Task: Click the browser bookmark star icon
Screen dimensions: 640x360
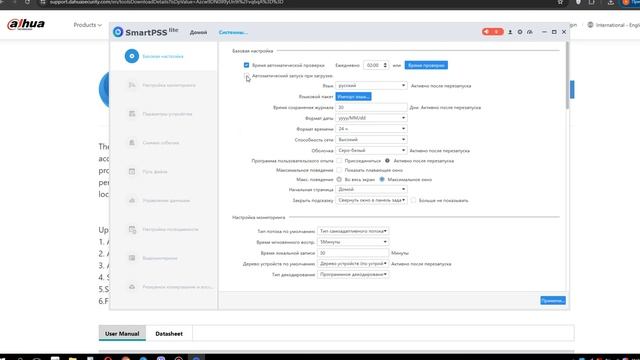Action: pos(560,2)
